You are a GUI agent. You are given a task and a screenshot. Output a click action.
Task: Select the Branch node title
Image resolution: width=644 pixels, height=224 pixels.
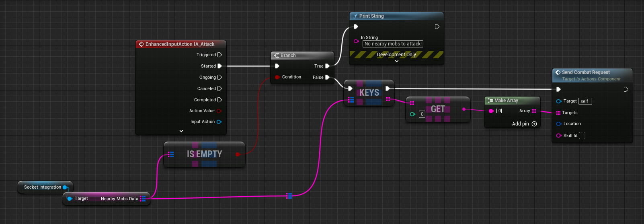[x=288, y=55]
